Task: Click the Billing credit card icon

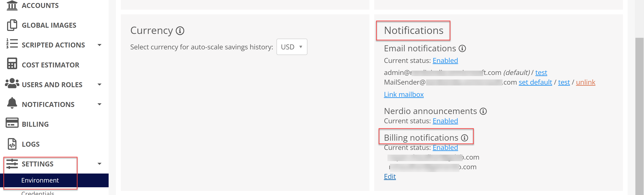Action: coord(12,123)
